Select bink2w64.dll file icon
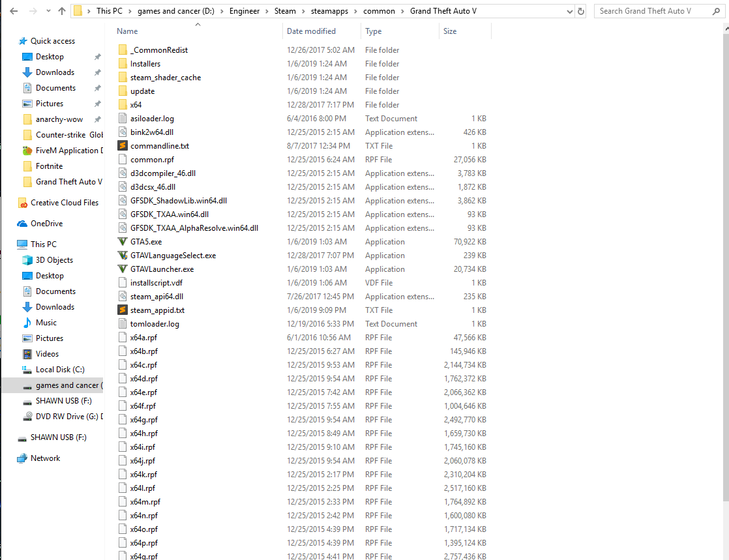The width and height of the screenshot is (729, 560). click(123, 132)
